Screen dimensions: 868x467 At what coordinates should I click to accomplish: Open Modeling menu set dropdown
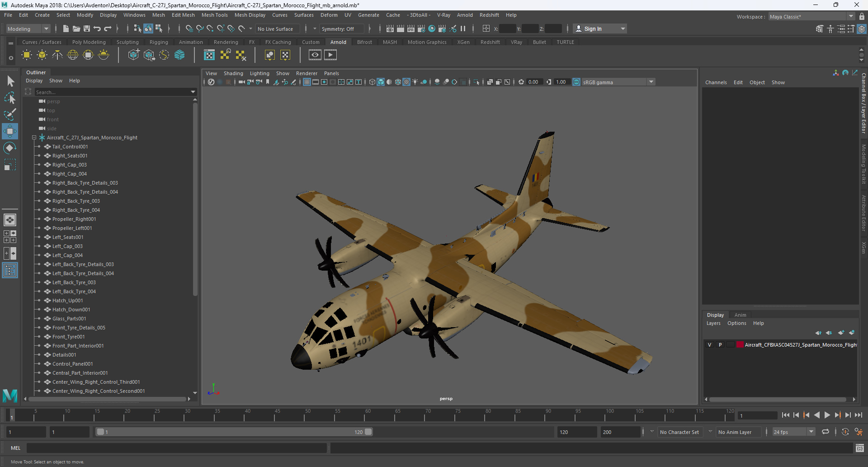coord(28,29)
